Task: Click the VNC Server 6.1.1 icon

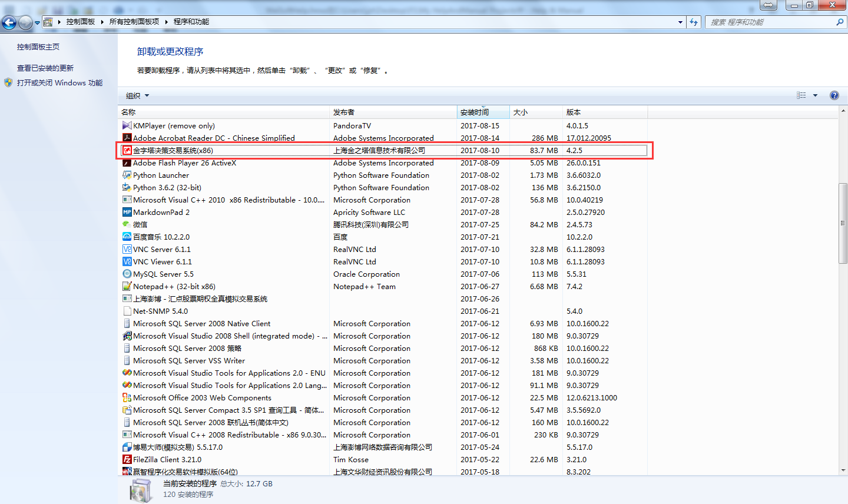Action: (127, 249)
